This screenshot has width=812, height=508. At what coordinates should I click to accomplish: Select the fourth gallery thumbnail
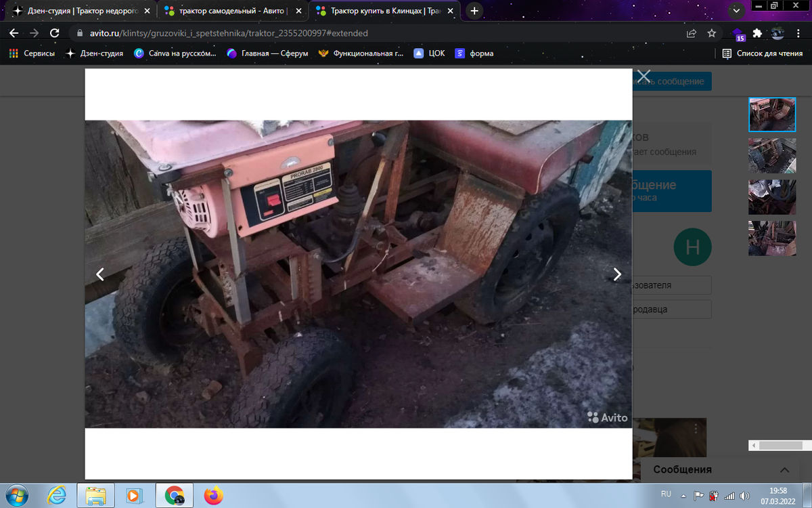(772, 238)
